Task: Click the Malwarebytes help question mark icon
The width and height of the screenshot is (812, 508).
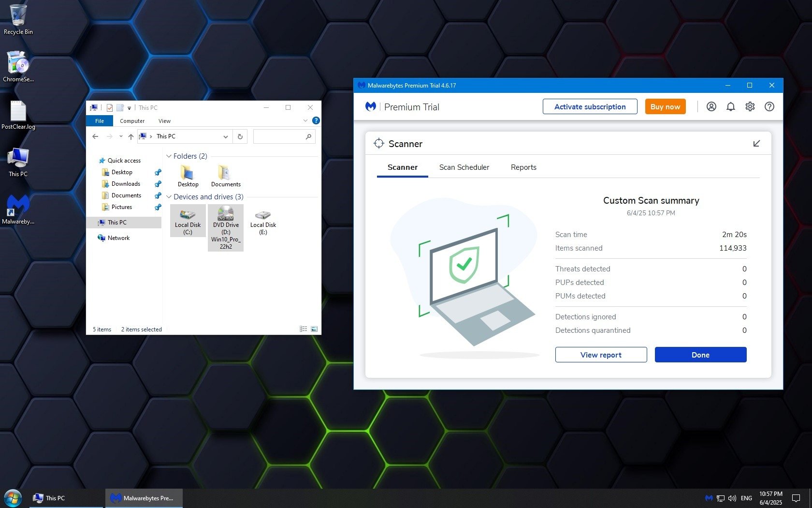Action: (769, 107)
